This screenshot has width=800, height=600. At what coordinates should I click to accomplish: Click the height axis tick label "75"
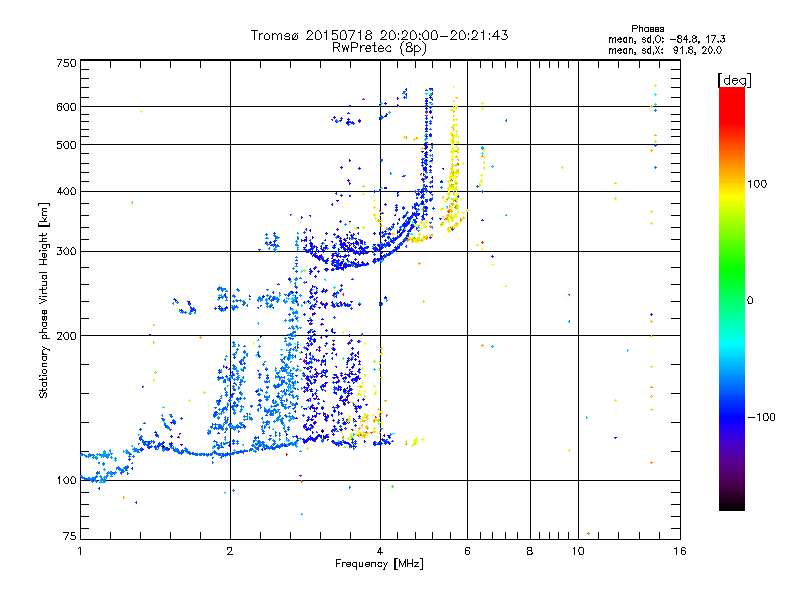70,536
